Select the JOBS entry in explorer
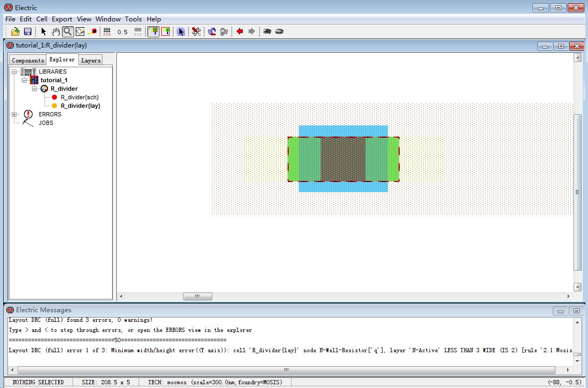 45,123
